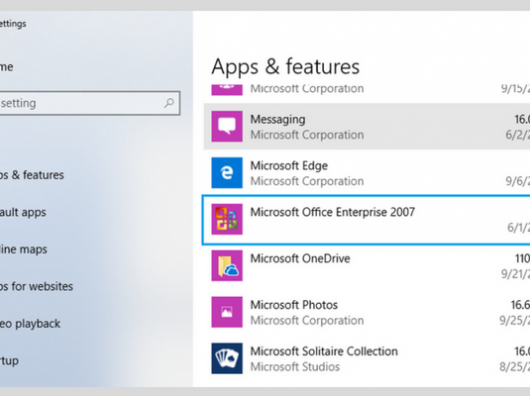Open Default apps in sidebar
530x396 pixels.
pos(23,212)
